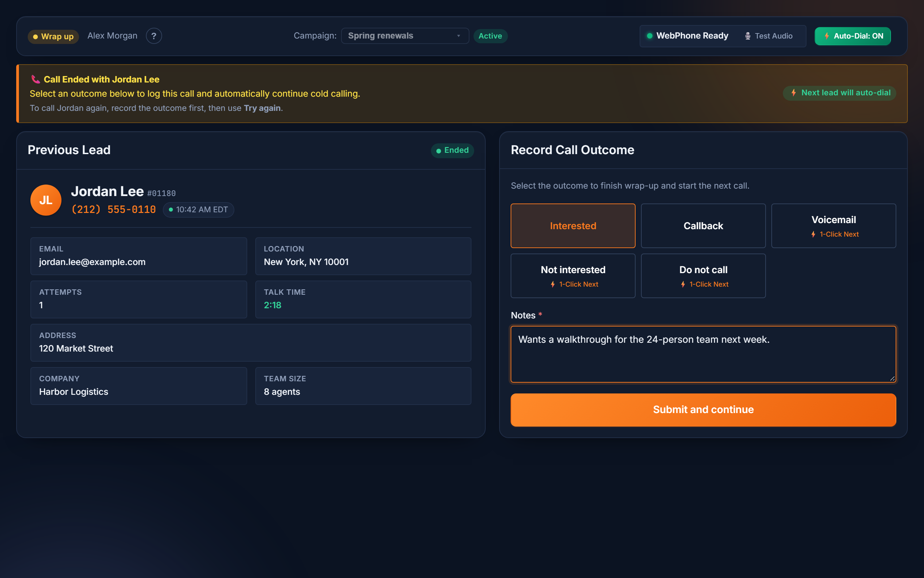
Task: Click the Jordan Lee name heading
Action: [107, 191]
